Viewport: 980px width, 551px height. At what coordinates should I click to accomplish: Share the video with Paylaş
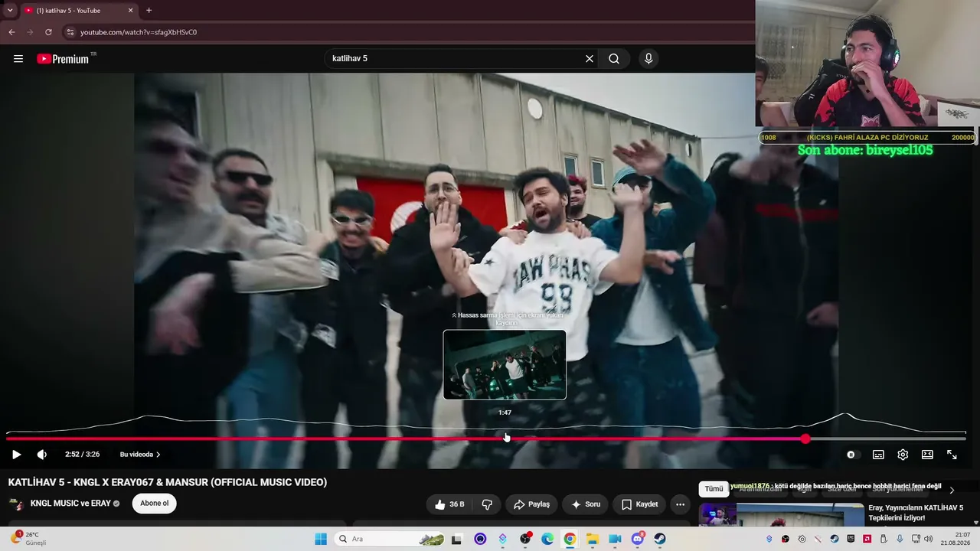point(531,504)
